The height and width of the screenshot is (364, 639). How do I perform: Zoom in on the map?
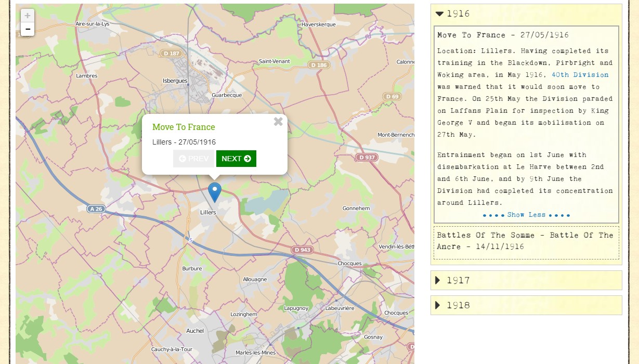[28, 16]
